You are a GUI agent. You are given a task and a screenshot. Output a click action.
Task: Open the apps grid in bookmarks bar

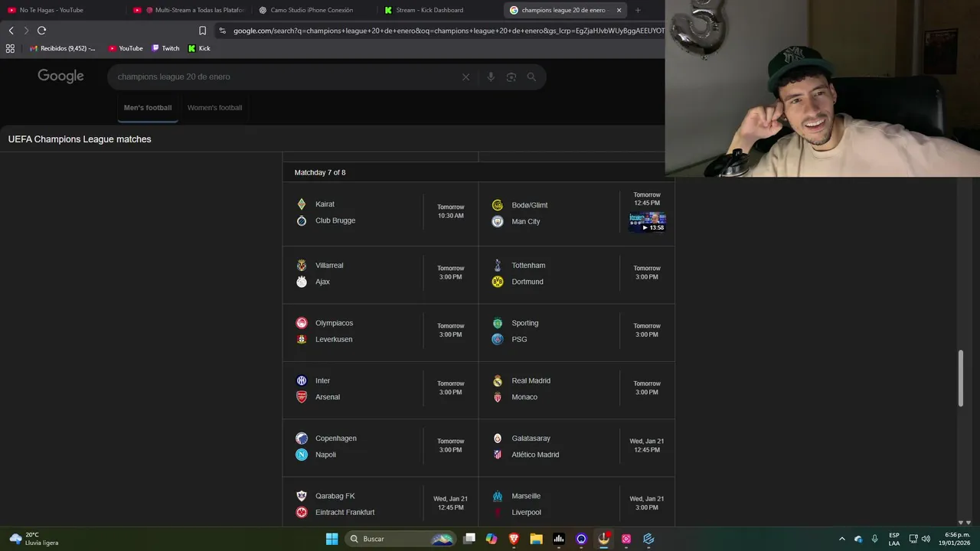click(x=10, y=48)
